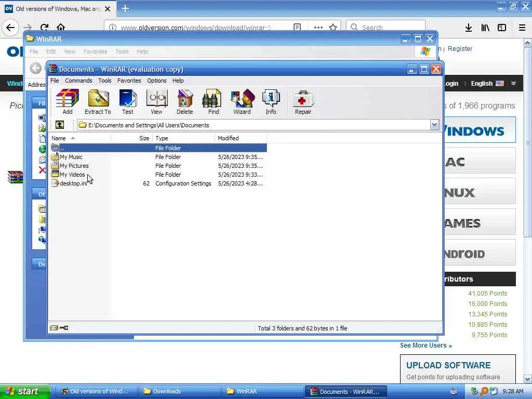The width and height of the screenshot is (532, 399).
Task: Sort list by Size column header
Action: [x=132, y=138]
